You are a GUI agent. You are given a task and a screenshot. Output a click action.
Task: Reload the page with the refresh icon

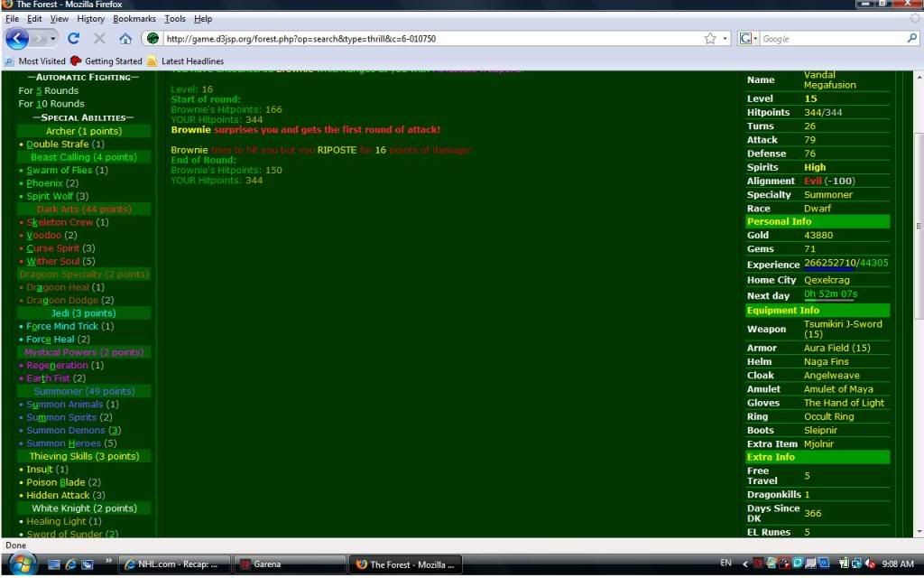(x=74, y=39)
